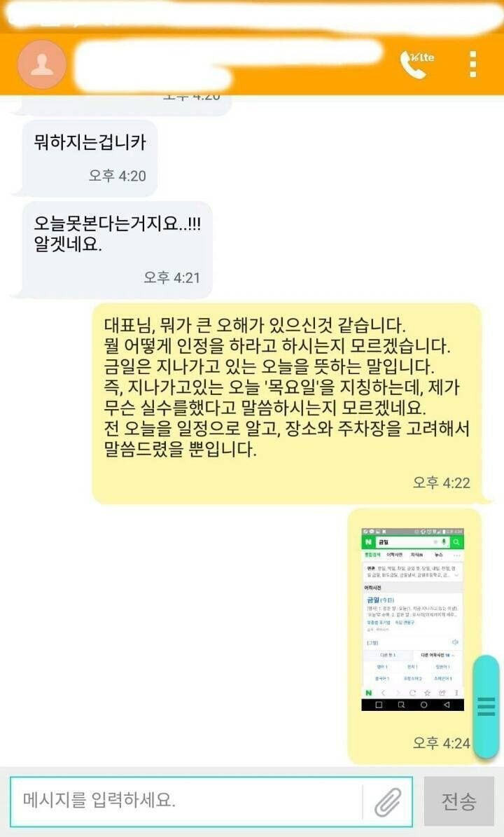Tap the 오후 4:21 message timestamp
Viewport: 504px width, 837px height.
(171, 277)
